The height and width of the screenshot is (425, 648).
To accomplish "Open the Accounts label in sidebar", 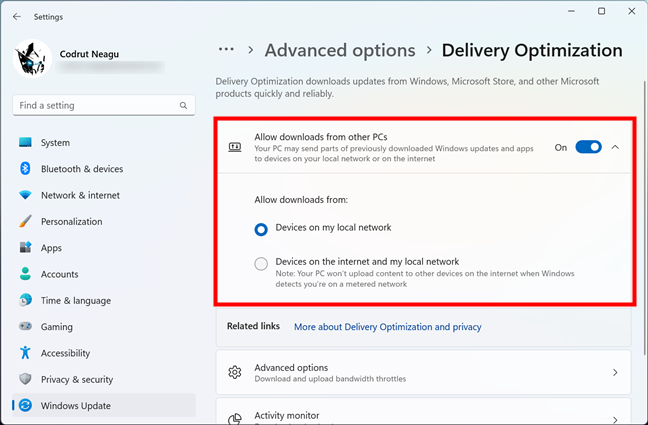I will 60,274.
